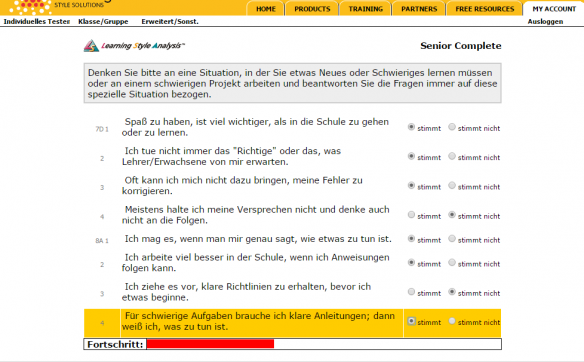
Task: Open the FREE RESOURCES tab
Action: pyautogui.click(x=485, y=9)
